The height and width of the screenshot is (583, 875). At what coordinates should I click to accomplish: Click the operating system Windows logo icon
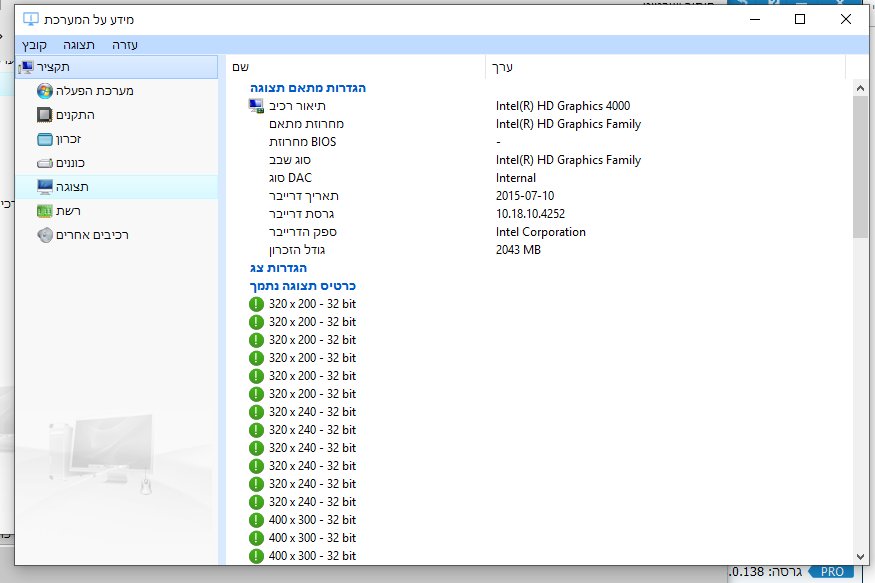point(45,91)
